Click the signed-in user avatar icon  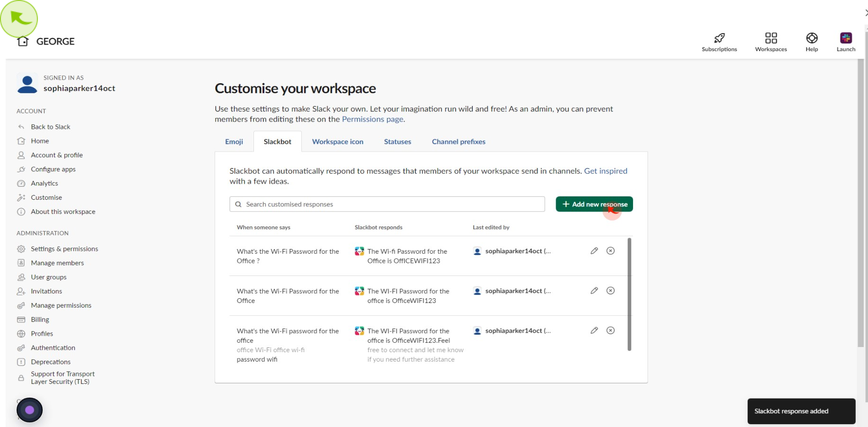(27, 84)
